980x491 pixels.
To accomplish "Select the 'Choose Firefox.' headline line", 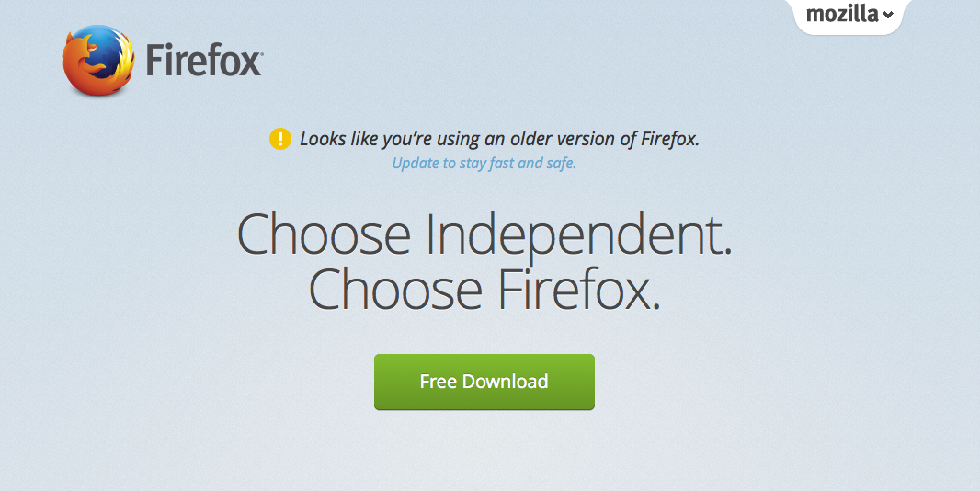I will tap(484, 290).
